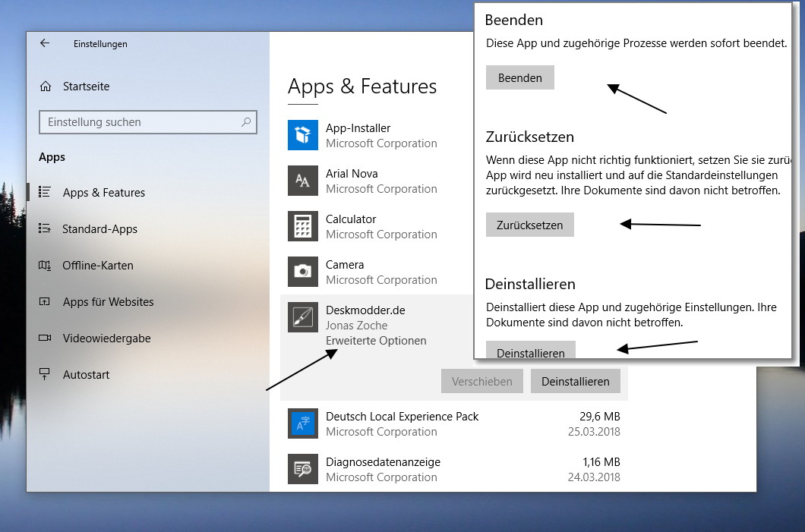Select the App-Installer list entry name
The height and width of the screenshot is (532, 805).
tap(358, 127)
